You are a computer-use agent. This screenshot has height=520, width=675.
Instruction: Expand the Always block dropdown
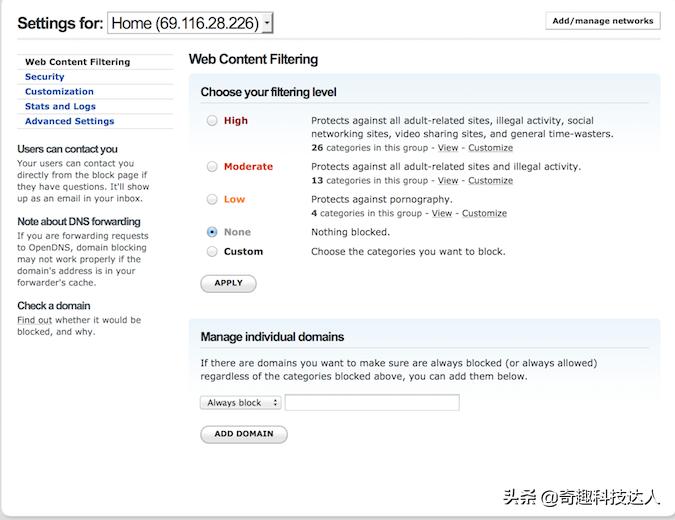pyautogui.click(x=240, y=403)
